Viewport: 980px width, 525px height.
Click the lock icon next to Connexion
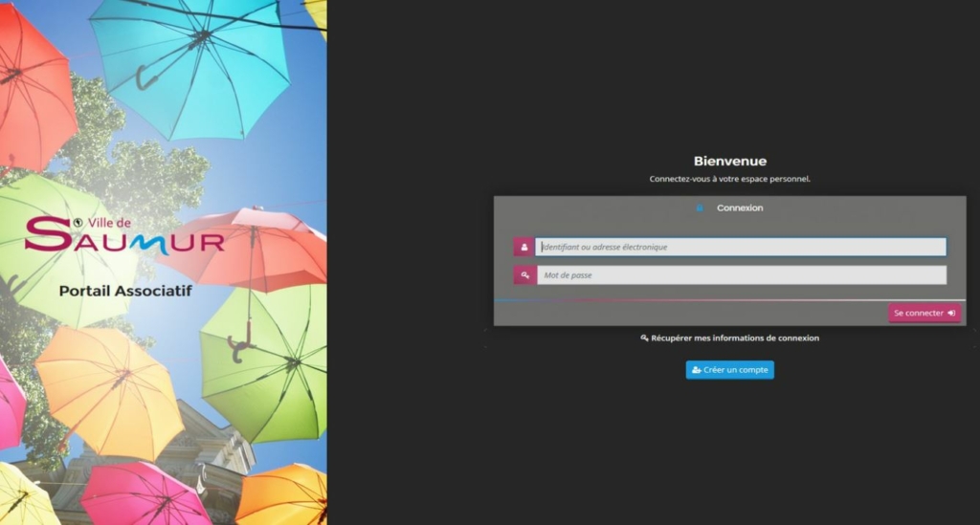[x=700, y=208]
